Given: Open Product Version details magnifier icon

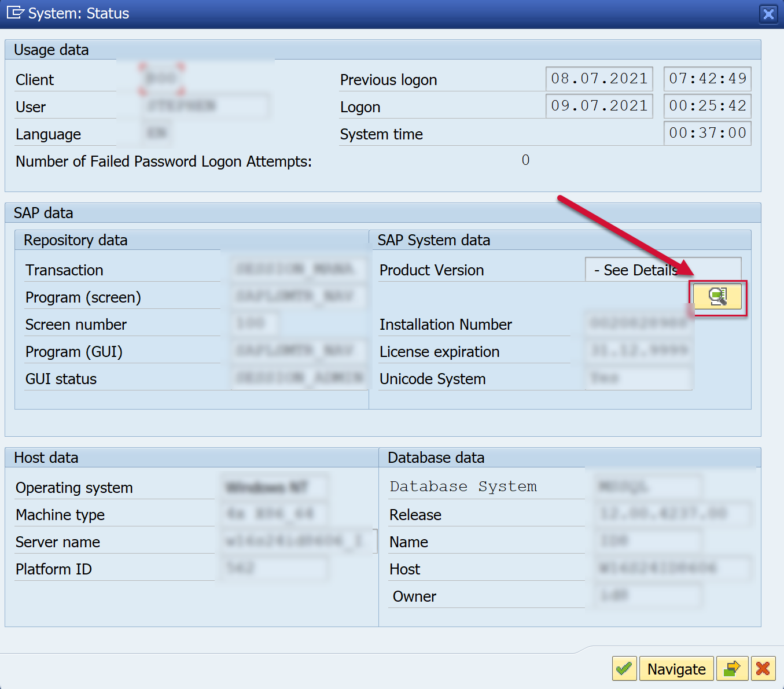Looking at the screenshot, I should click(x=717, y=297).
